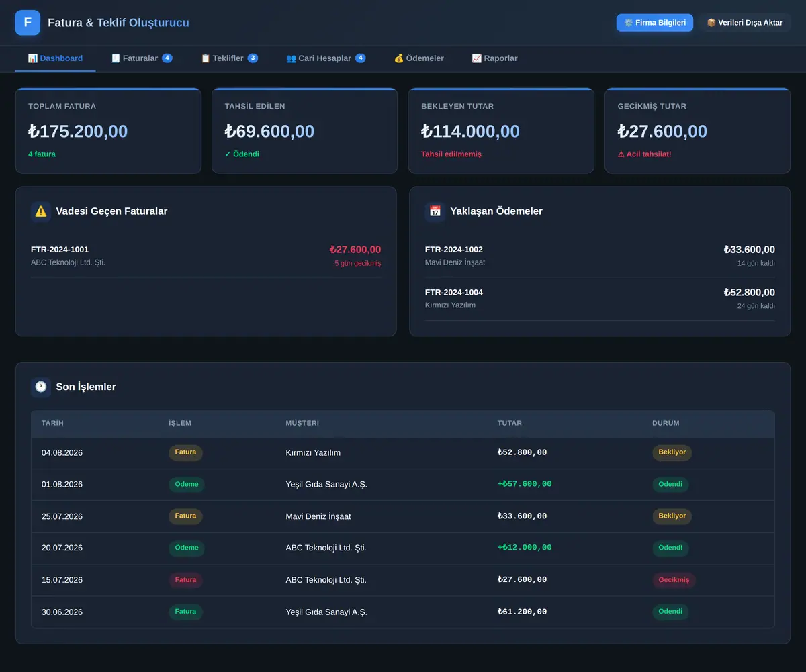Click the Fatura badge in the 25.07.2026 row
806x672 pixels.
(185, 516)
